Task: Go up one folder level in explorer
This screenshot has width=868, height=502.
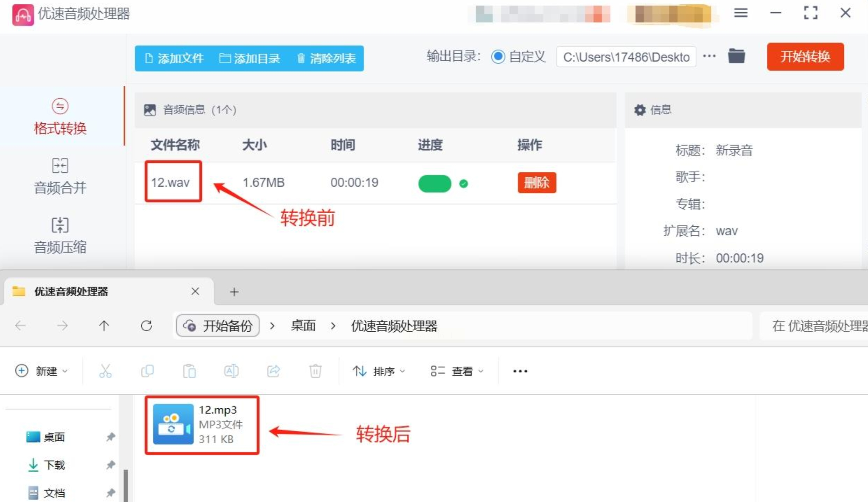Action: coord(104,325)
